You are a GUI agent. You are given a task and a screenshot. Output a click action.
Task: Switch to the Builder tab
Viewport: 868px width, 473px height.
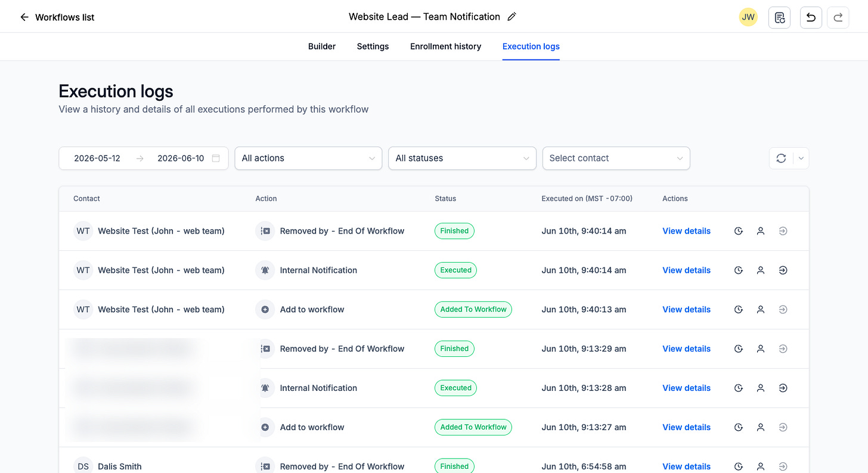(x=322, y=46)
